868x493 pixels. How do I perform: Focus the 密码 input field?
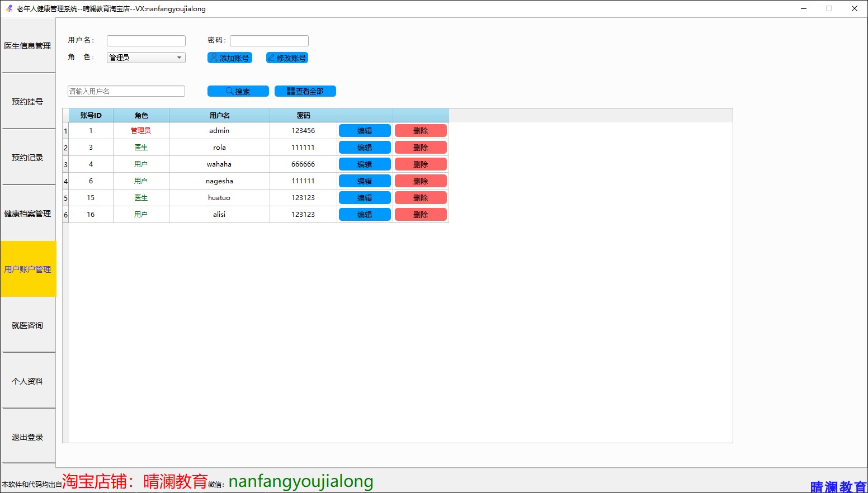[x=269, y=41]
